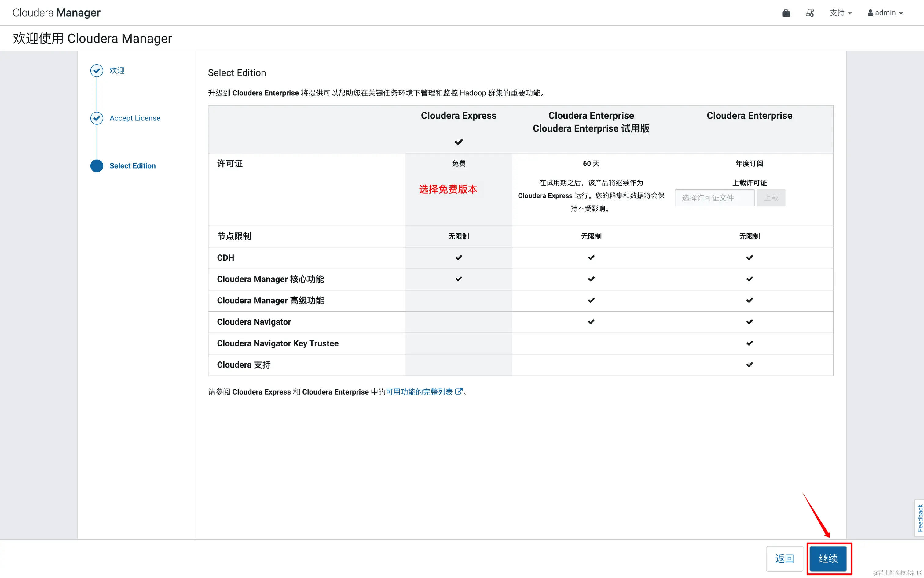
Task: Click the 继续 continue button
Action: click(x=828, y=558)
